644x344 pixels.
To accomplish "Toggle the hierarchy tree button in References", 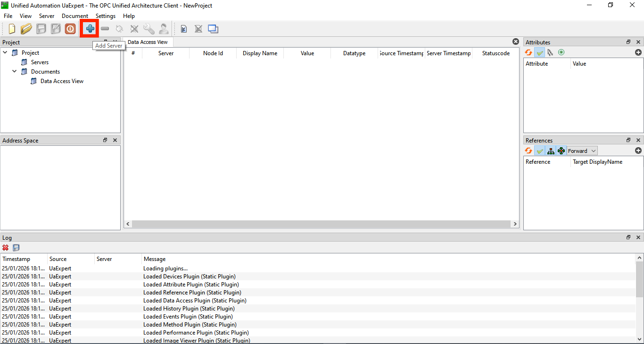I will [x=551, y=151].
